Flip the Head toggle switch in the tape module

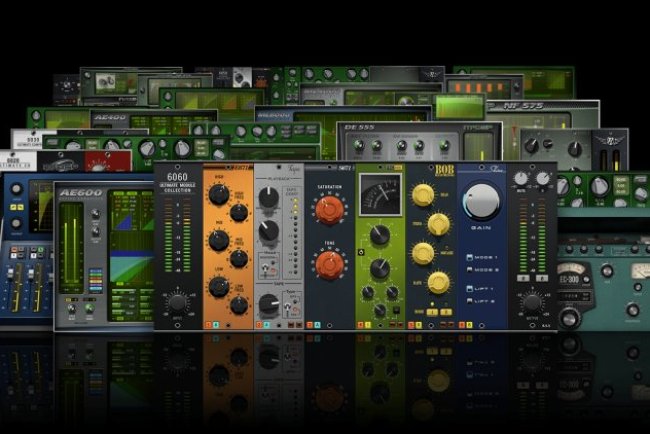pos(265,270)
